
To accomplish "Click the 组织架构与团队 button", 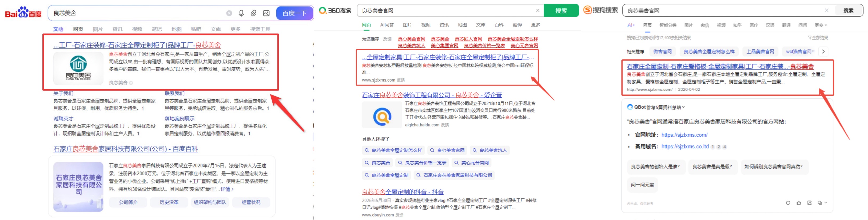I will click(x=210, y=202).
